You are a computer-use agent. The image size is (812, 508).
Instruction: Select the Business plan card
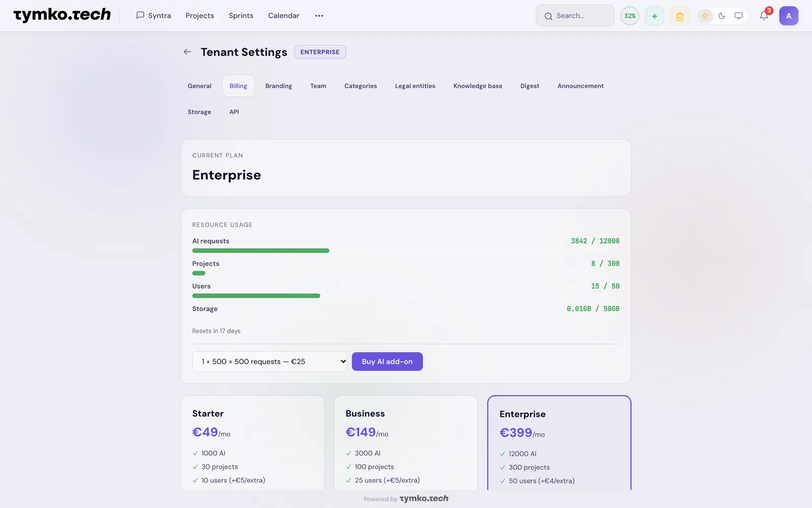coord(406,442)
